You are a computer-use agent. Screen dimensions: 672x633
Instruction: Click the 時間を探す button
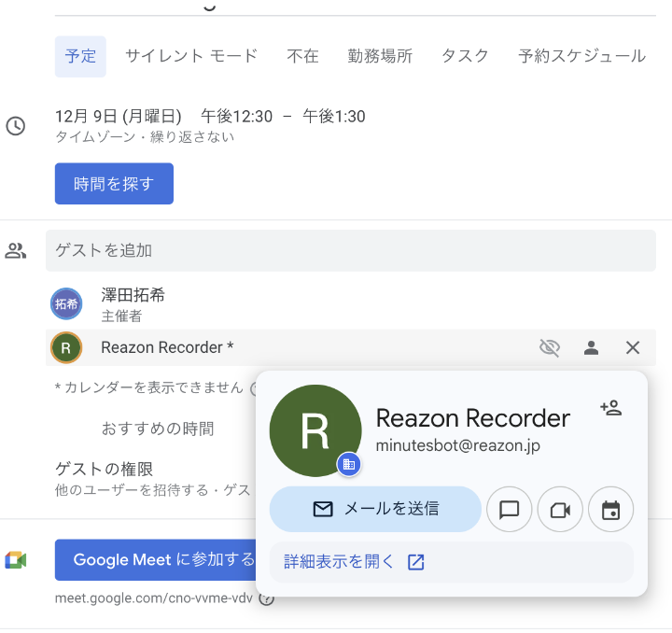pos(114,183)
